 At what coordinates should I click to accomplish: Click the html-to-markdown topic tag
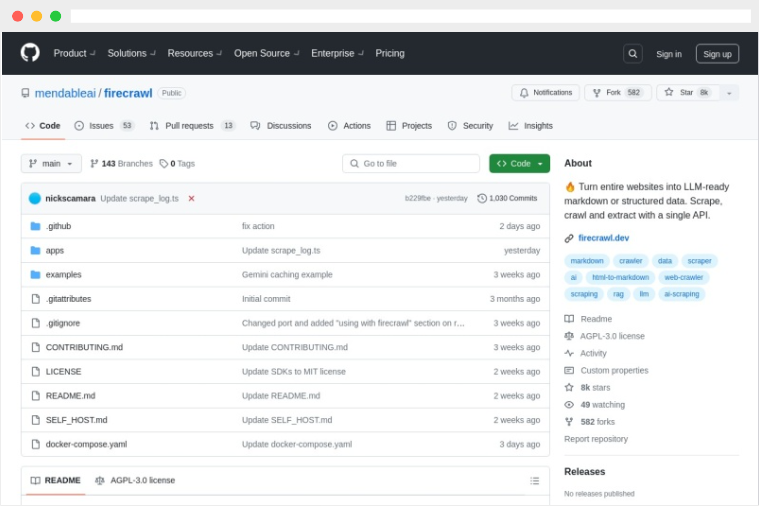click(x=620, y=277)
